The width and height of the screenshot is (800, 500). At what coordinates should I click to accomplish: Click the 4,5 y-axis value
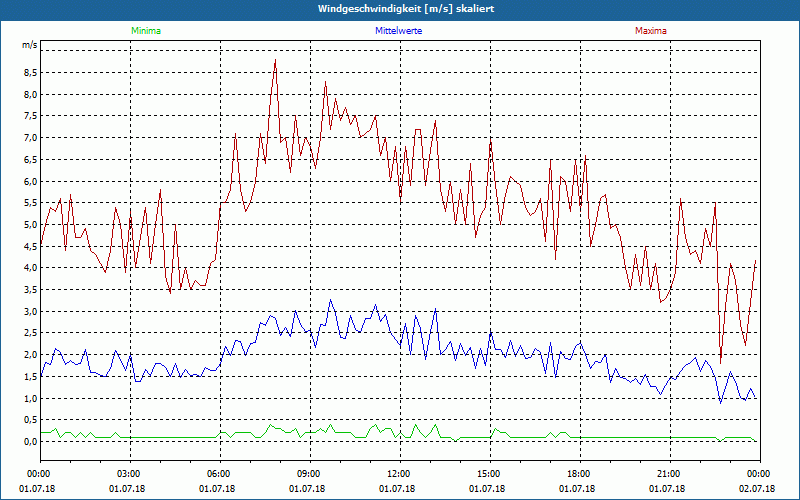31,246
